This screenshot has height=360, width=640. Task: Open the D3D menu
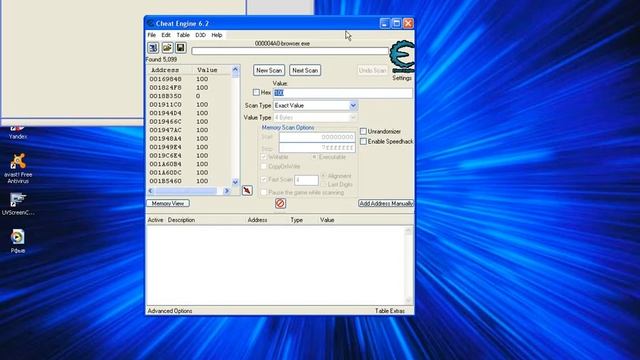tap(200, 35)
